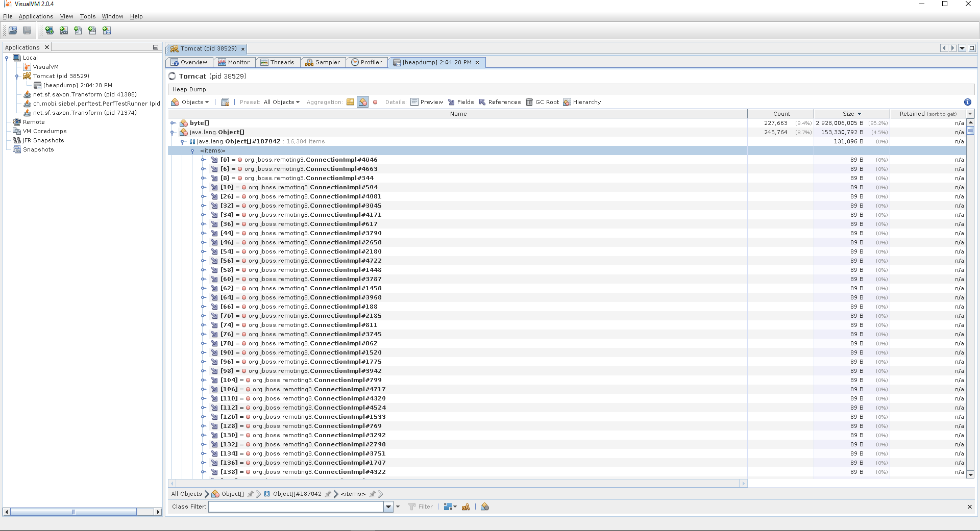Select the Snapshots node
The height and width of the screenshot is (531, 980).
[38, 149]
